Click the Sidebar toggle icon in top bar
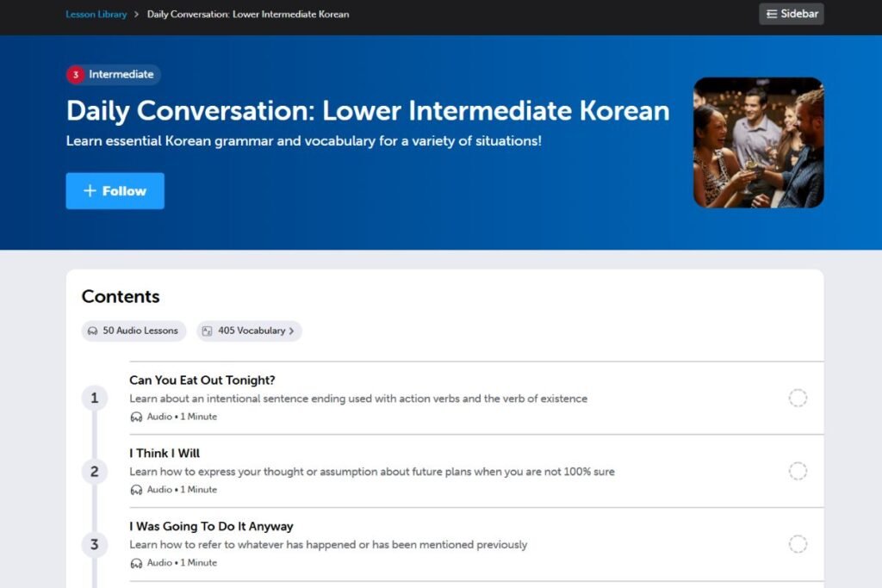Image resolution: width=882 pixels, height=588 pixels. [772, 14]
